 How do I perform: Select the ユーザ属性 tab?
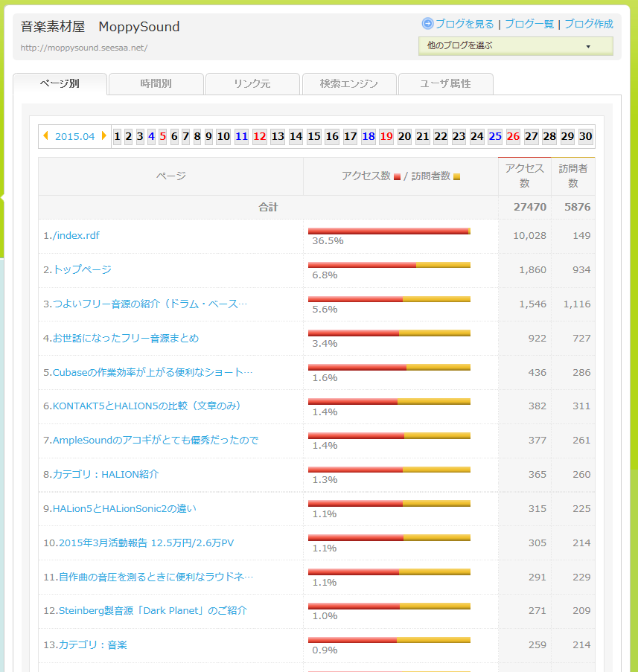445,84
